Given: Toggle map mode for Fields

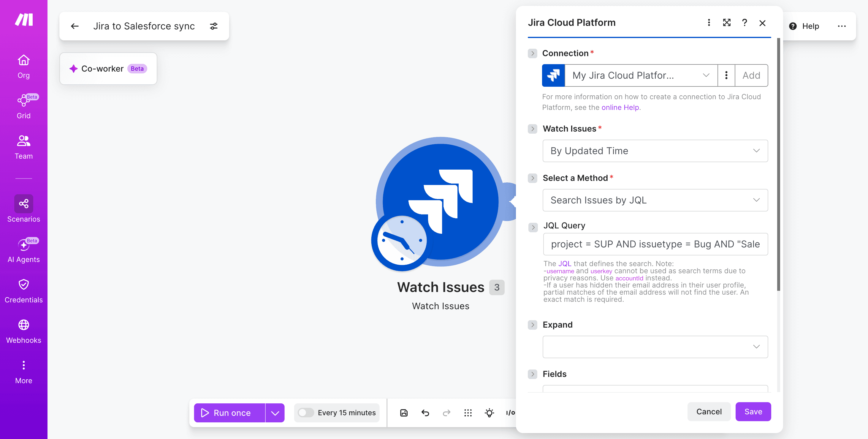Looking at the screenshot, I should (x=532, y=374).
